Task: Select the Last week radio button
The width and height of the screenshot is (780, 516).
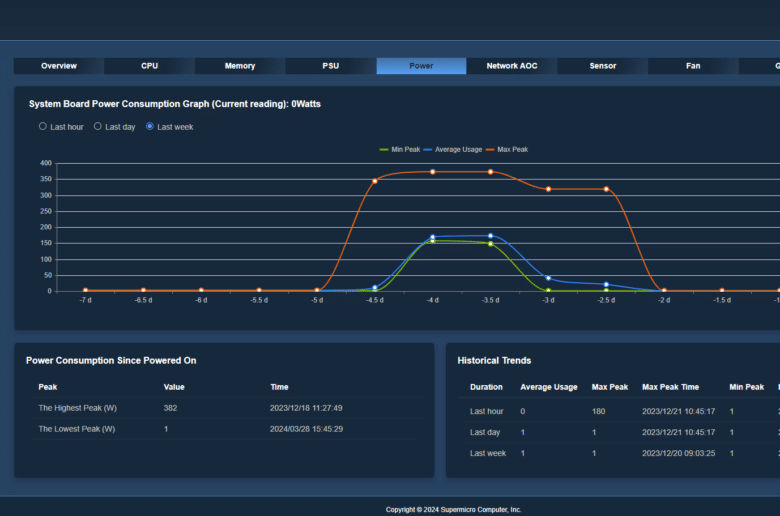Action: tap(150, 126)
